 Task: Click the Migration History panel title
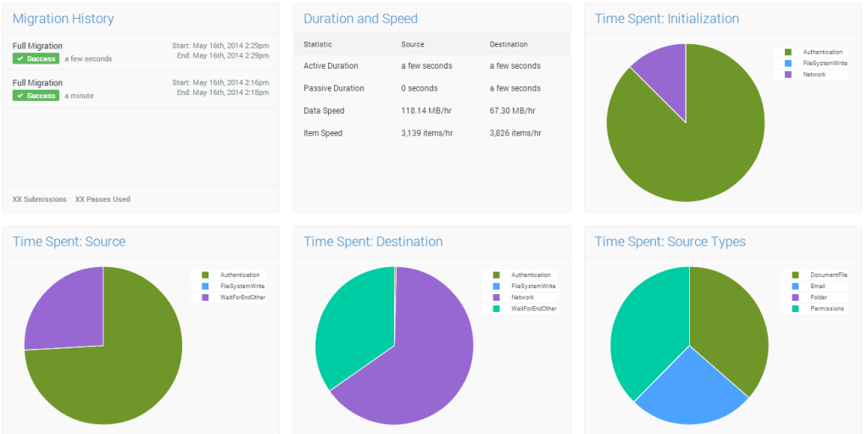[x=63, y=19]
